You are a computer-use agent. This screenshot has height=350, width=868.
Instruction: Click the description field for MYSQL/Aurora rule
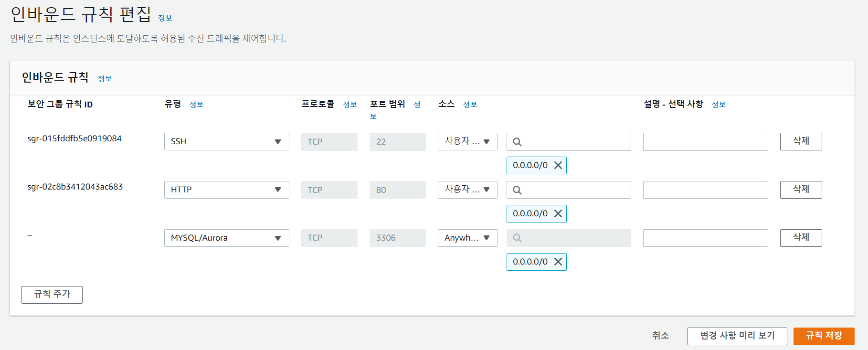[705, 238]
